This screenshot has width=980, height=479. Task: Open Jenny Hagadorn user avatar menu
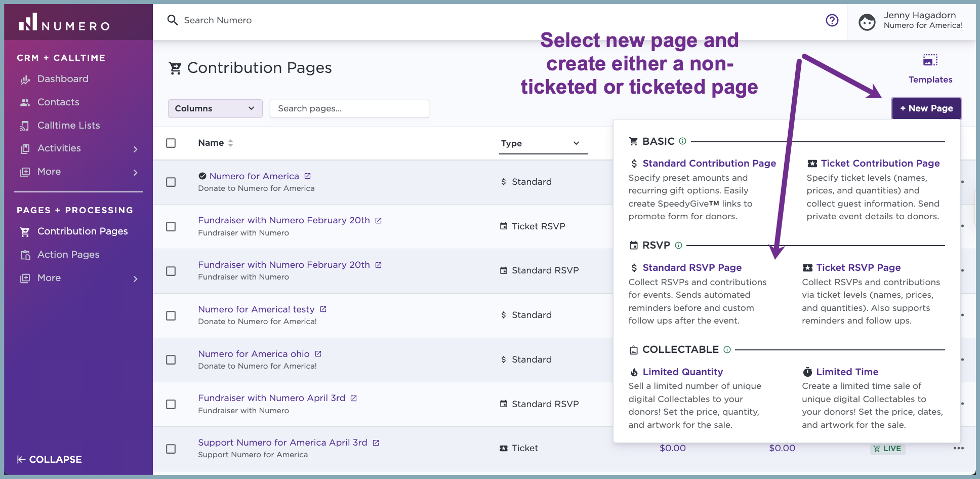[x=867, y=22]
